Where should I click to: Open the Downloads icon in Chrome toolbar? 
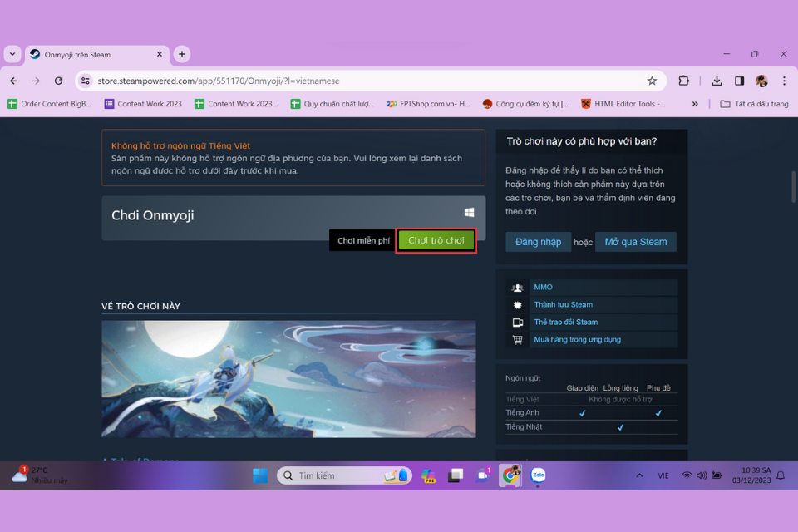[x=717, y=81]
